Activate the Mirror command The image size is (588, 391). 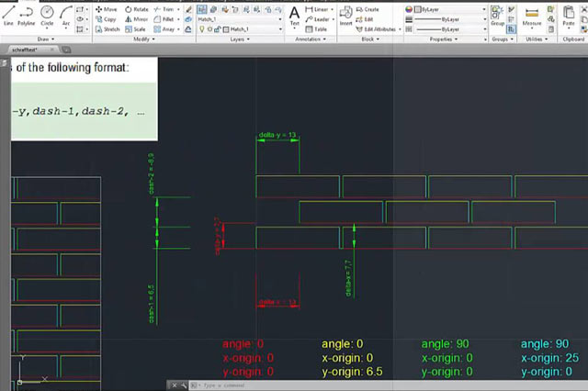(x=137, y=19)
